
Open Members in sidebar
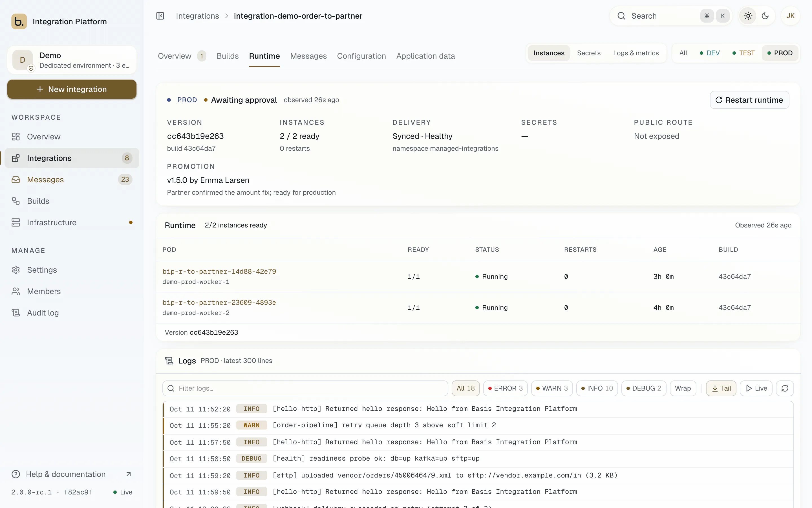[x=72, y=291]
